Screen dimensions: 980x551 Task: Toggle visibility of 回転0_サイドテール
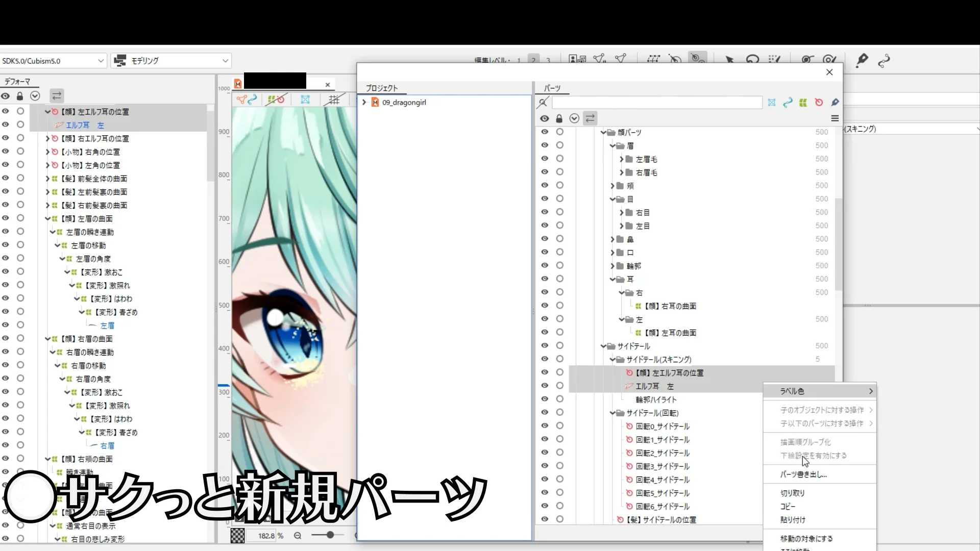point(545,425)
